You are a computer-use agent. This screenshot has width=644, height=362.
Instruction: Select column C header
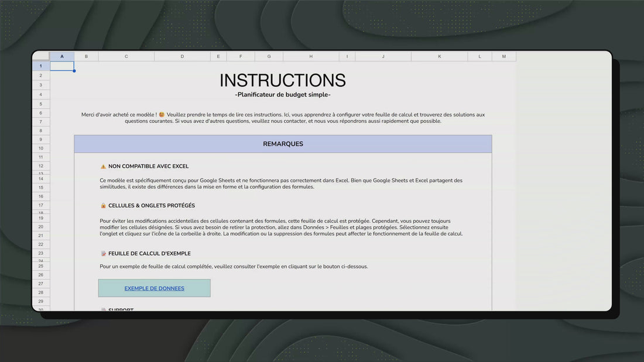pos(126,56)
